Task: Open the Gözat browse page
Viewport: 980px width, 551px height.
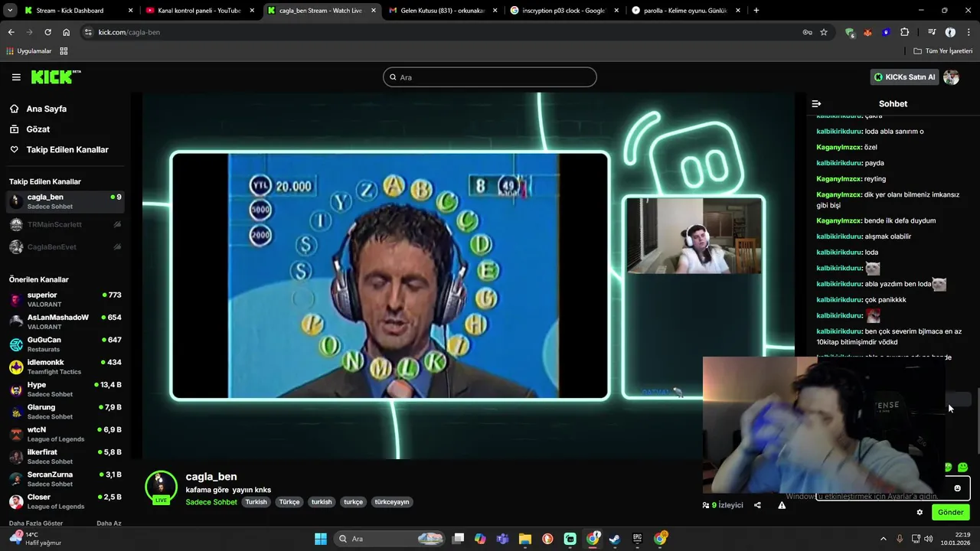Action: [x=38, y=129]
